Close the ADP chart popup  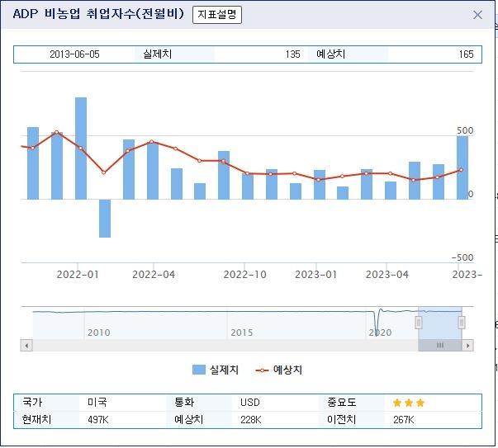477,15
